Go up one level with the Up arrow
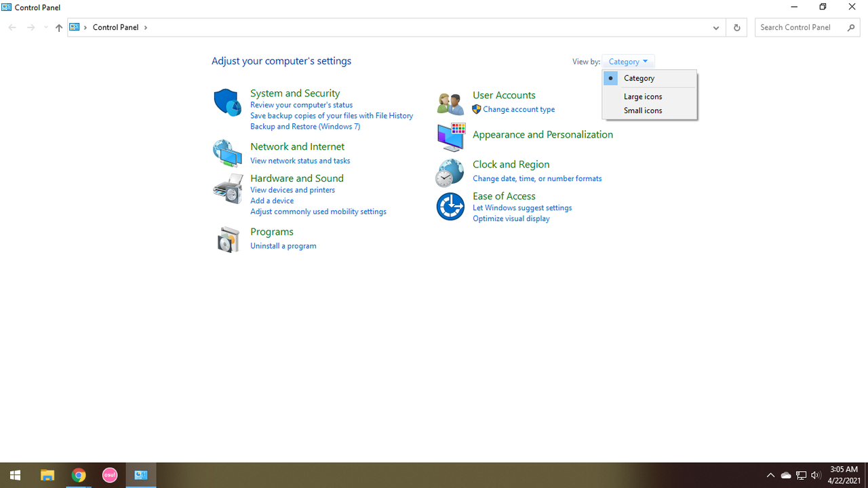Screen dimensions: 868x488 (59, 27)
